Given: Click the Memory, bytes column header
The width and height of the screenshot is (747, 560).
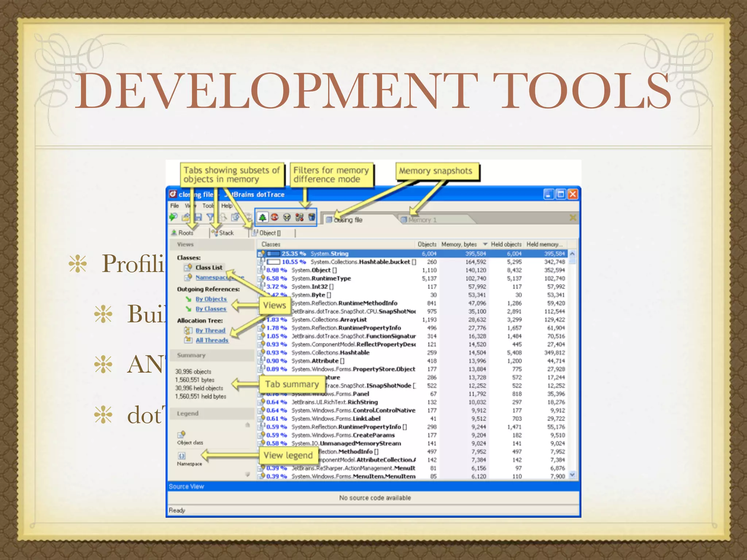Looking at the screenshot, I should point(459,244).
